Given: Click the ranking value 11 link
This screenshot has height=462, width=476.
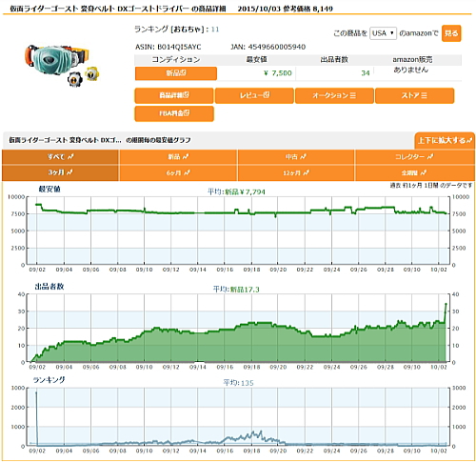Looking at the screenshot, I should 215,30.
